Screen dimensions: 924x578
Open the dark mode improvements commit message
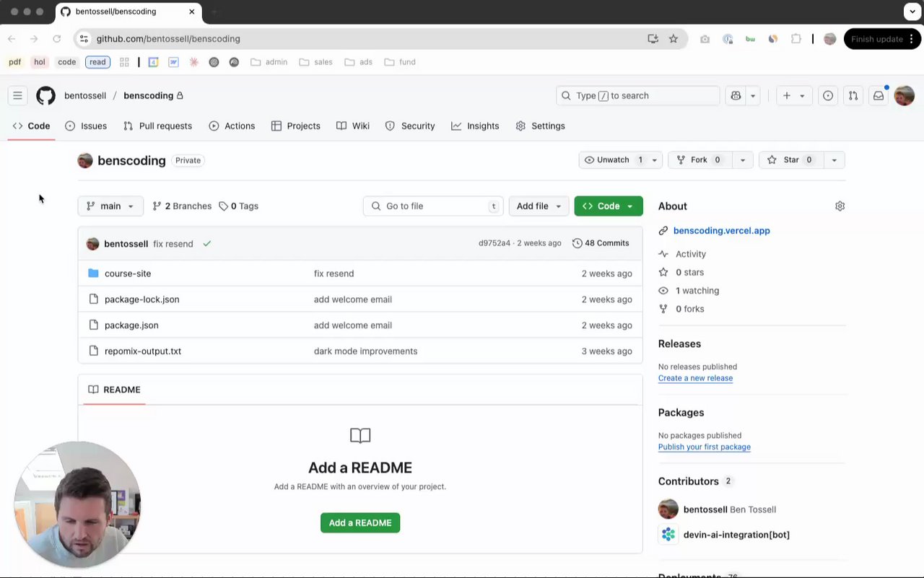365,351
